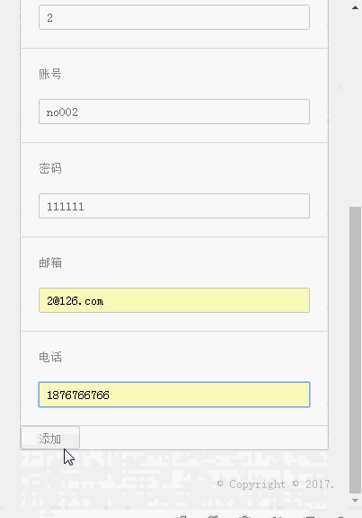Click the word Copyright in the footer
362x518 pixels.
[257, 484]
